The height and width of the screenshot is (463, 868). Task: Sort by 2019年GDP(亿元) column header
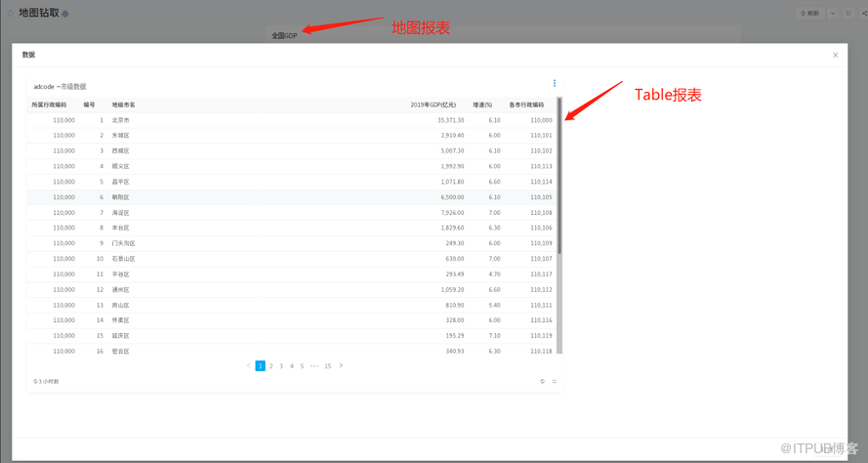(x=433, y=105)
